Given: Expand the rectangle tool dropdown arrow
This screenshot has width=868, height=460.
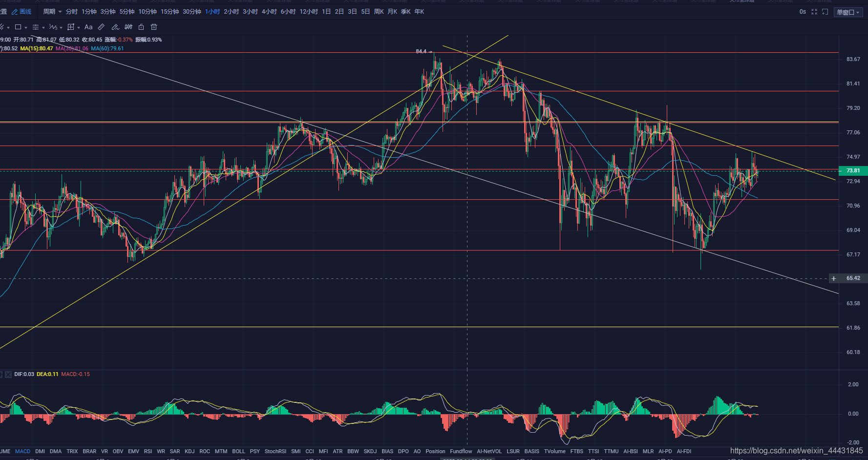Looking at the screenshot, I should point(26,27).
